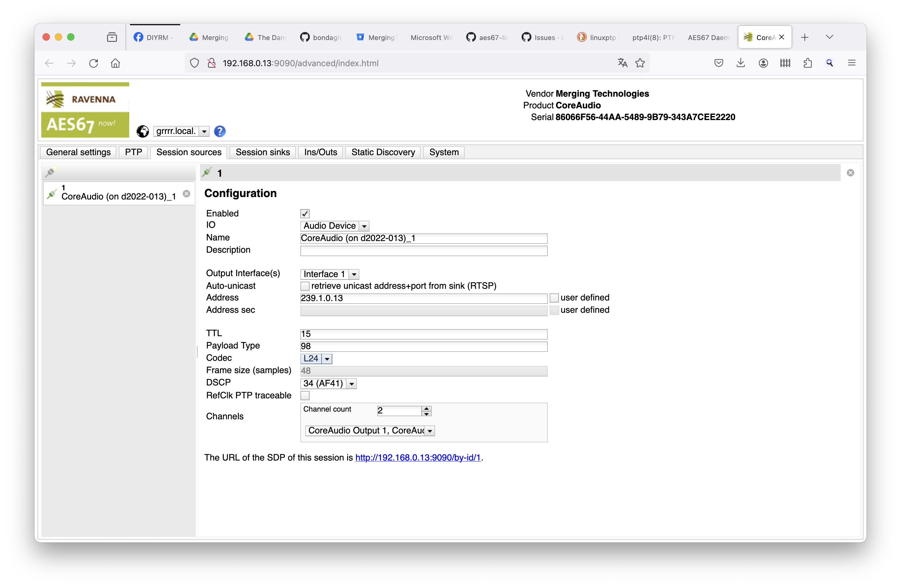Open the Static Discovery tab

[x=383, y=152]
